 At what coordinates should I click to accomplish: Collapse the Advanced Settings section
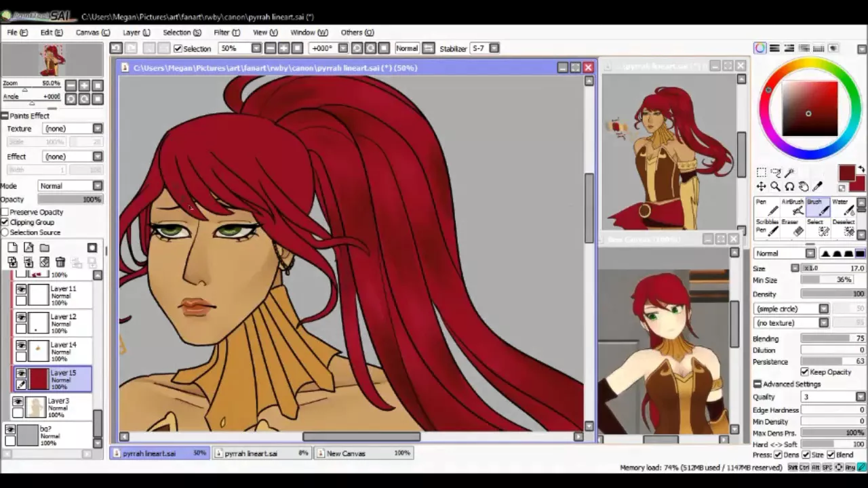(x=757, y=384)
